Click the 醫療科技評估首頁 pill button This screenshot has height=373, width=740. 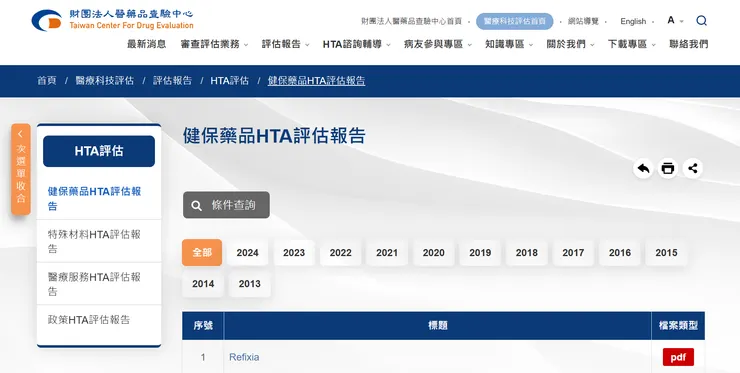click(514, 21)
